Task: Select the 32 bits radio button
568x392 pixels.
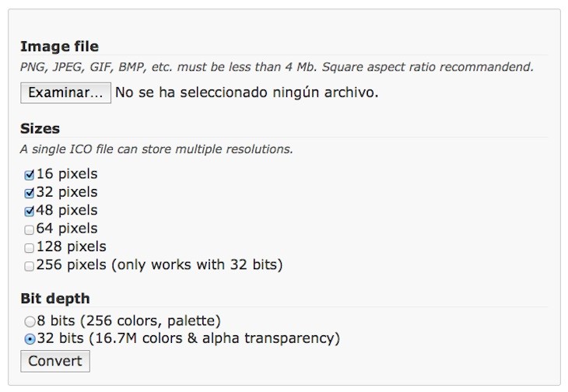Action: [x=30, y=339]
